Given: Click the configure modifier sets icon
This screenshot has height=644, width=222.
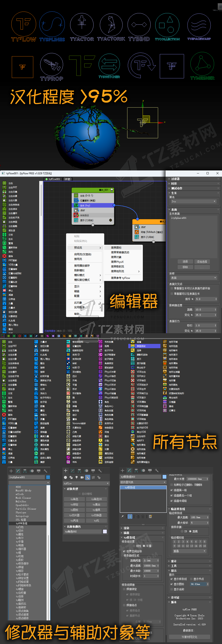Looking at the screenshot, I should click(151, 516).
